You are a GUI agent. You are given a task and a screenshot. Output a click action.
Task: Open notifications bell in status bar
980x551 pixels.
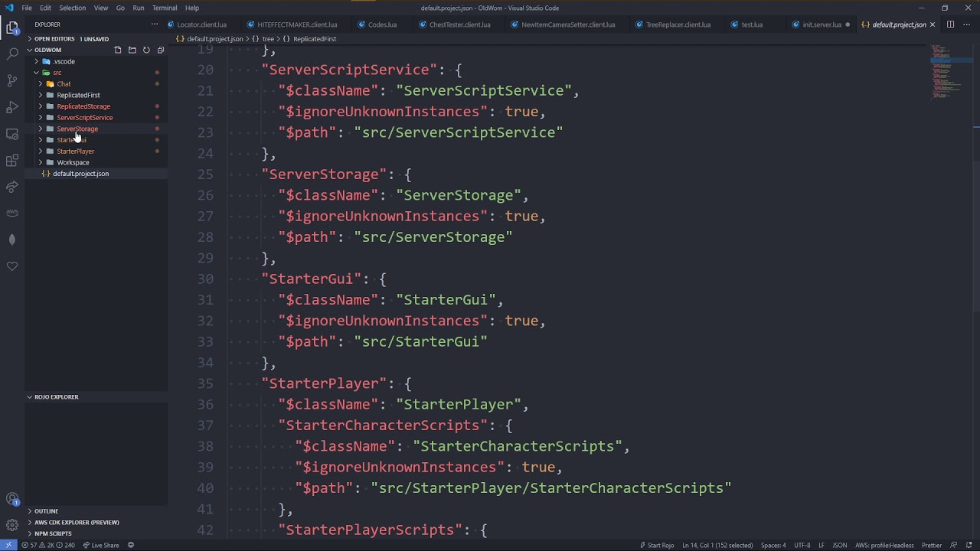click(968, 546)
